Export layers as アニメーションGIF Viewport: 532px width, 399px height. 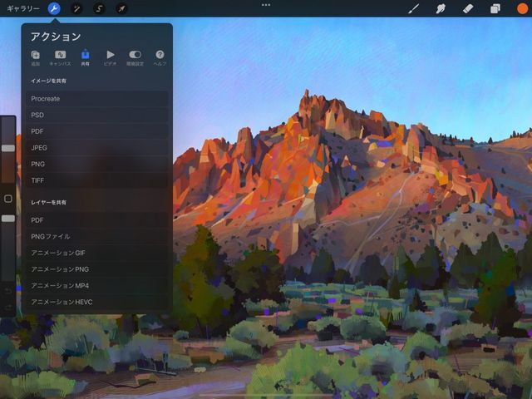click(97, 253)
